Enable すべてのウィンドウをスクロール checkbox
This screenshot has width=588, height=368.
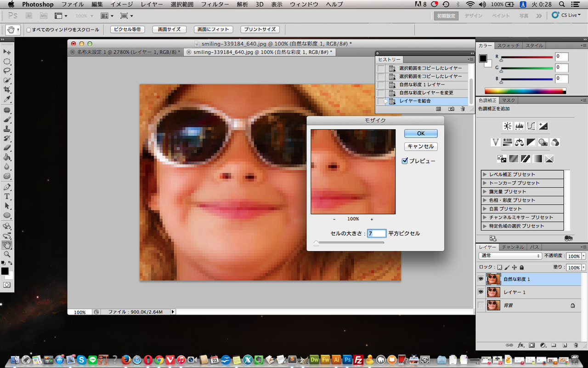28,30
